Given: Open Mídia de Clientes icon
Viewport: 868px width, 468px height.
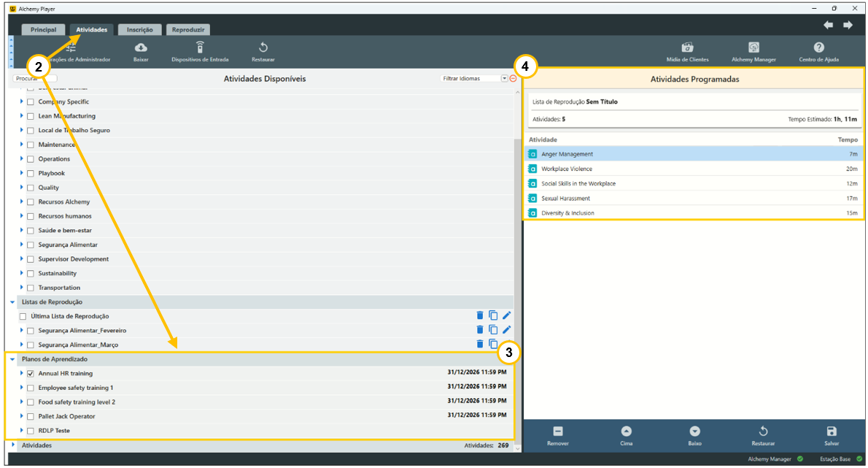Looking at the screenshot, I should [687, 48].
